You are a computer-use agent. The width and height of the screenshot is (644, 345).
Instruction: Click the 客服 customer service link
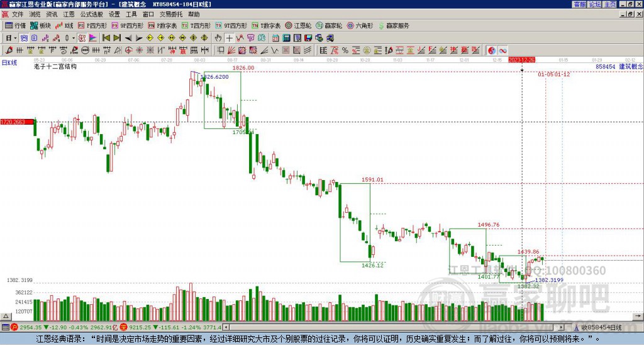click(579, 4)
